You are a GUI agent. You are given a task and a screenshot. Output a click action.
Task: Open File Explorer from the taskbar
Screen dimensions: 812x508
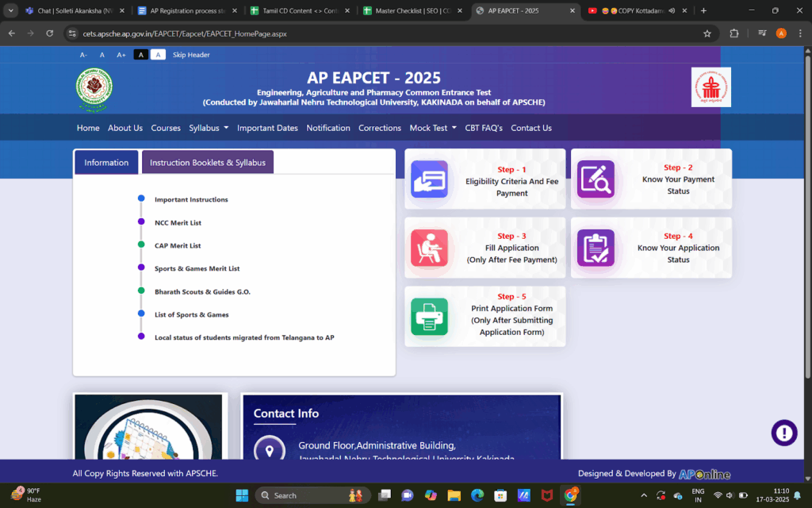tap(454, 495)
